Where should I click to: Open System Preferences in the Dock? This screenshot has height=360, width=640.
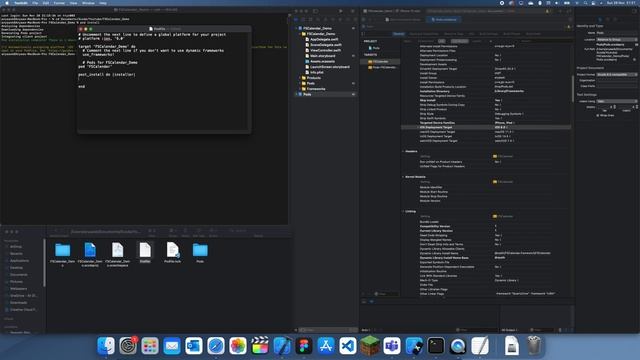pos(128,346)
